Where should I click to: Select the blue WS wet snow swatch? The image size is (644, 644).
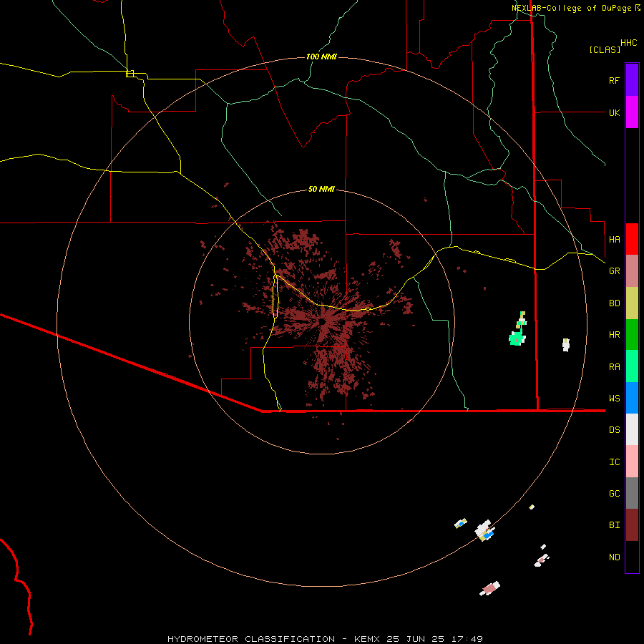click(632, 398)
